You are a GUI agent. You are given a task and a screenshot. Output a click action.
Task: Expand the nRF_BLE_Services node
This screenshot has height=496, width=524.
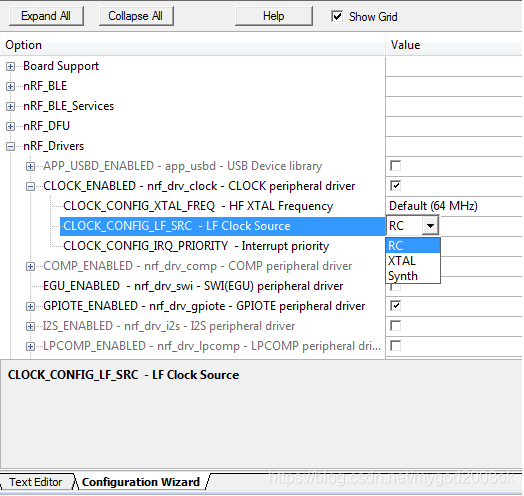[10, 107]
